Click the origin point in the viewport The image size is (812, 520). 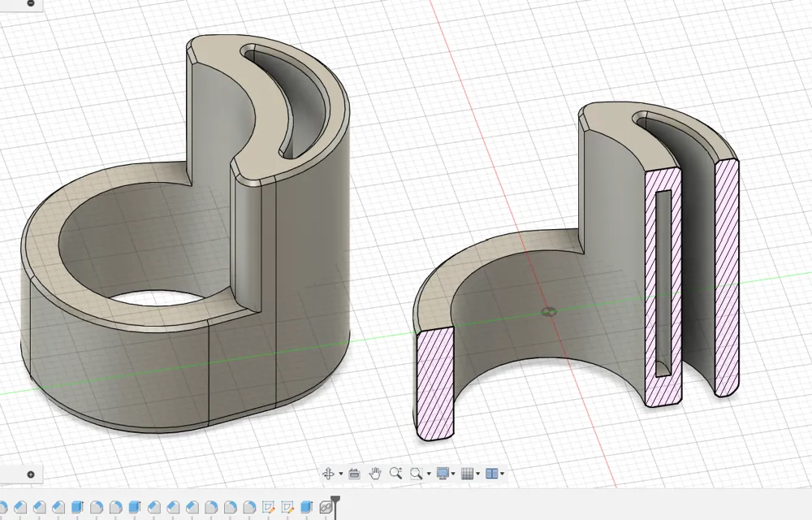click(x=549, y=312)
